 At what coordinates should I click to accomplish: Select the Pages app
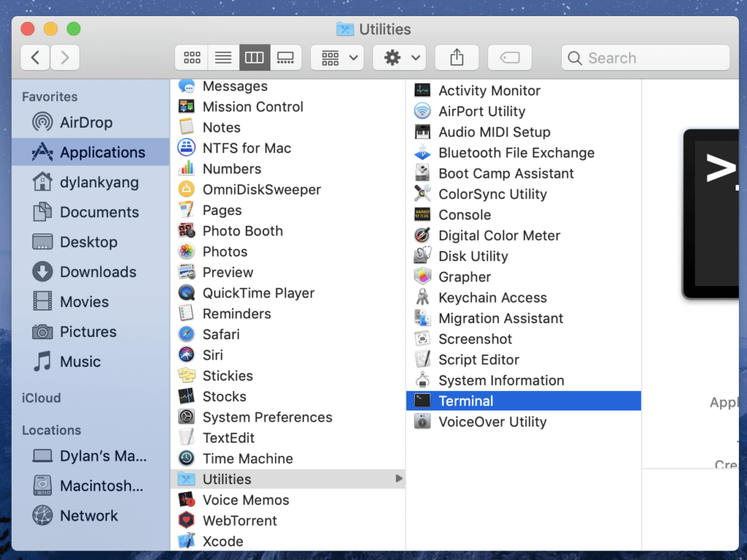point(287,211)
